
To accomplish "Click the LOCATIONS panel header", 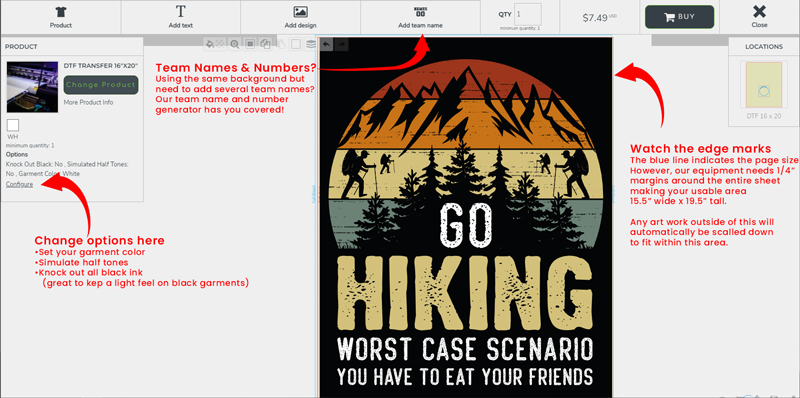I will tap(764, 46).
